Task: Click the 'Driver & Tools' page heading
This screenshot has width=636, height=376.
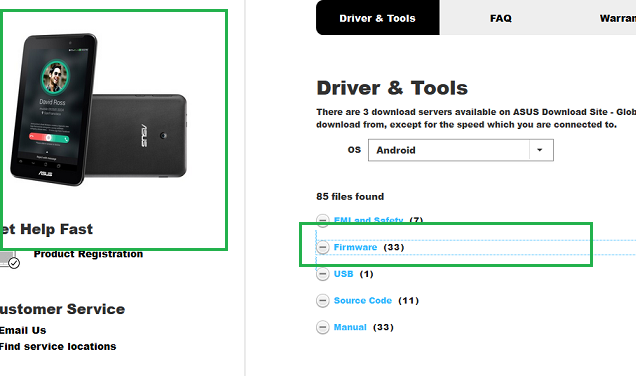Action: [392, 88]
